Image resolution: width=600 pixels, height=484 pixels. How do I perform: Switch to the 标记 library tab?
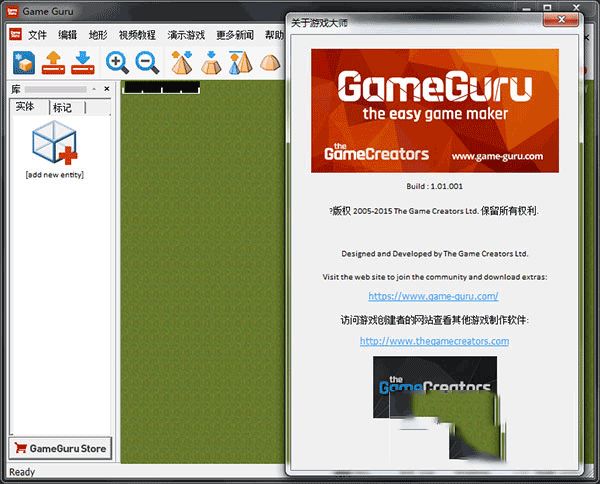tap(63, 108)
